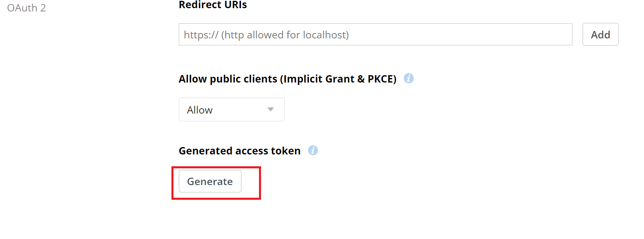This screenshot has width=644, height=239.
Task: Open the Allow public clients dropdown
Action: [x=232, y=109]
